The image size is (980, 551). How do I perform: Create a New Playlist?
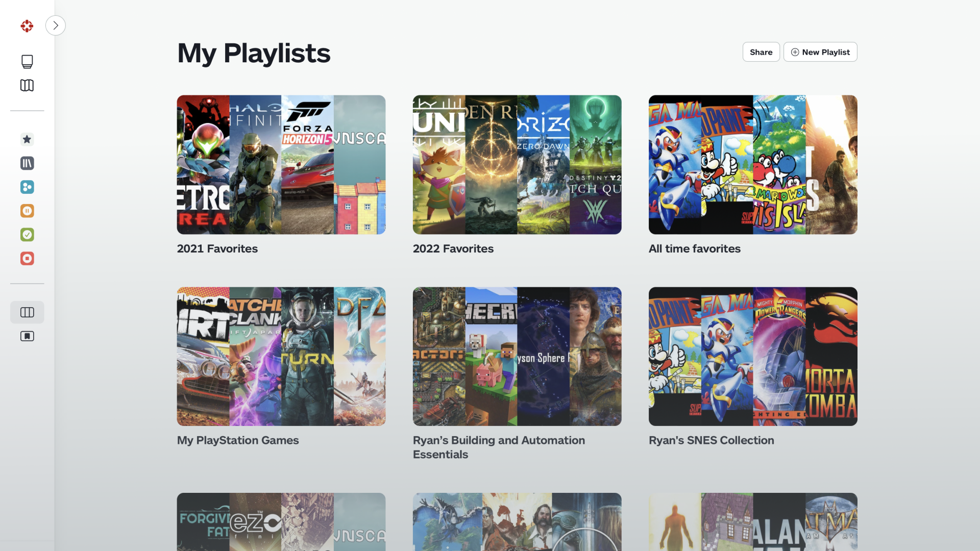click(820, 52)
